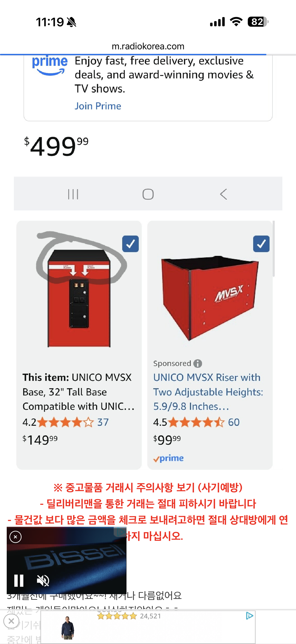Tap the m.radiokorea.com address bar
The height and width of the screenshot is (644, 296).
tap(148, 46)
